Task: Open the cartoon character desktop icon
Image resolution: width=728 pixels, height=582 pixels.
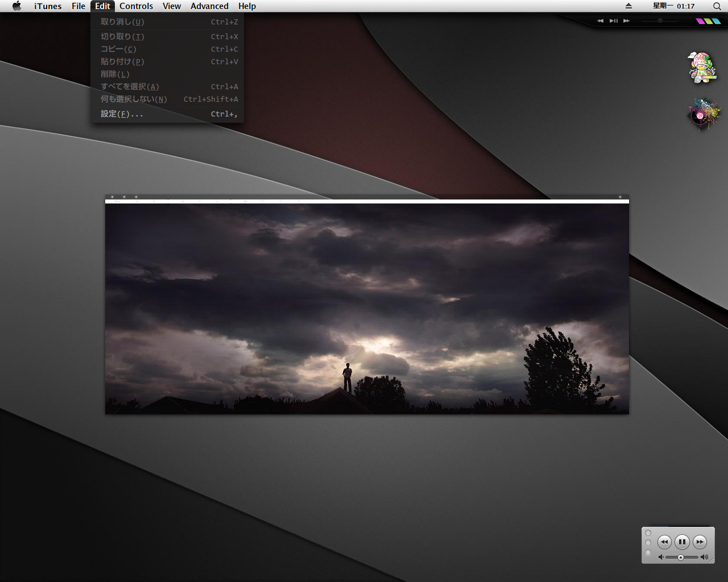Action: click(702, 68)
